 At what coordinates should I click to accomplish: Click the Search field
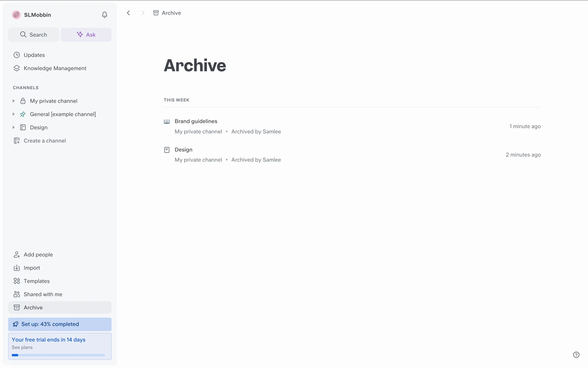click(34, 35)
